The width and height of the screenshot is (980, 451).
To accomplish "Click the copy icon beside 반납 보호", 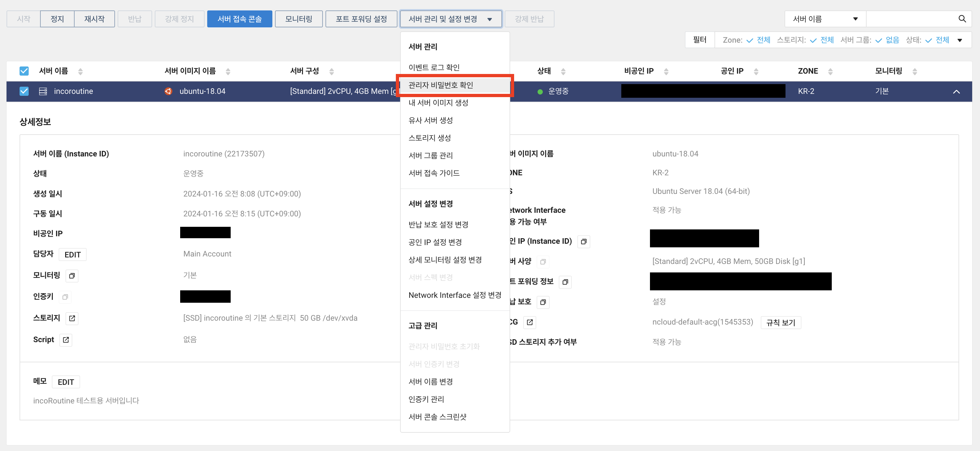I will point(543,302).
